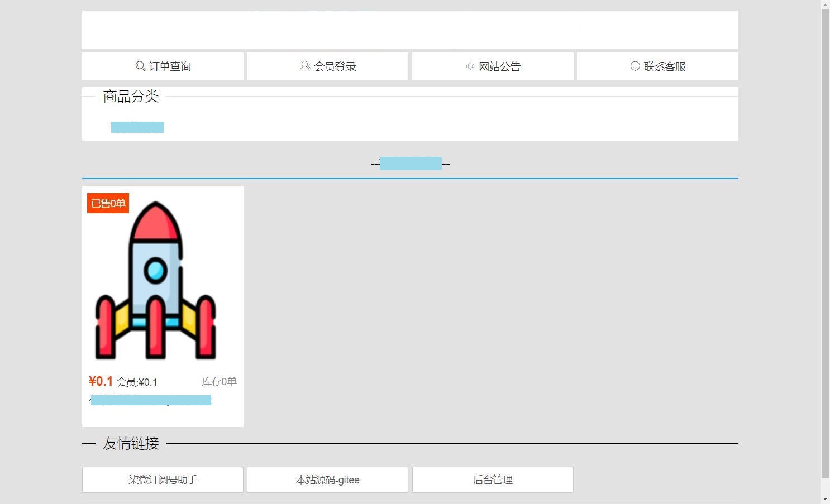Open the 网站公告 text label

(x=500, y=66)
